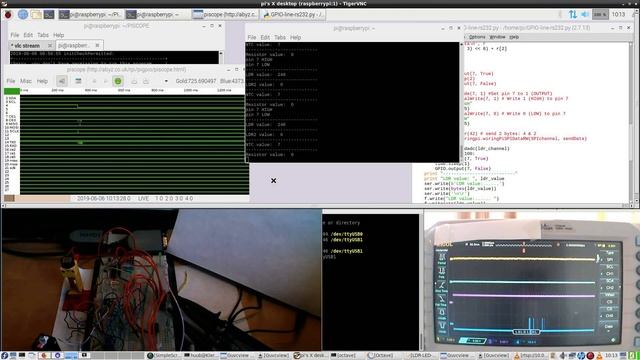Click the IDLE editor vertical scrollbar
Image resolution: width=640 pixels, height=360 pixels.
(632, 122)
